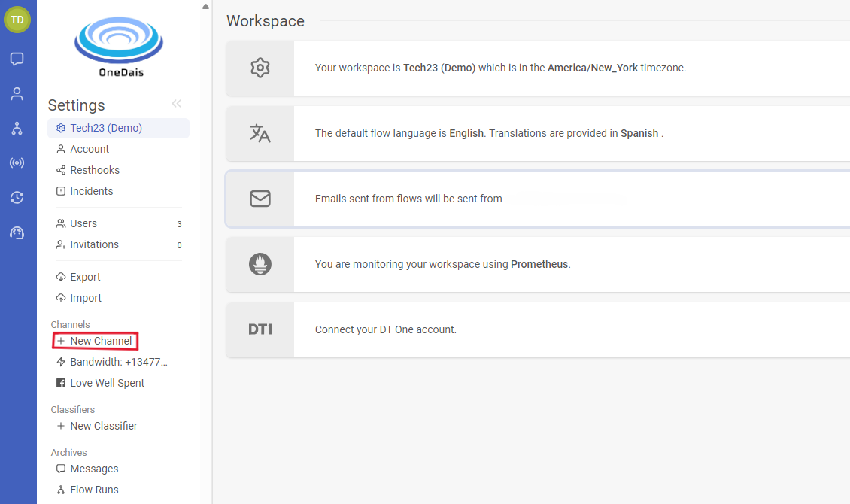Go to Resthooks settings
Viewport: 850px width, 504px height.
point(95,170)
